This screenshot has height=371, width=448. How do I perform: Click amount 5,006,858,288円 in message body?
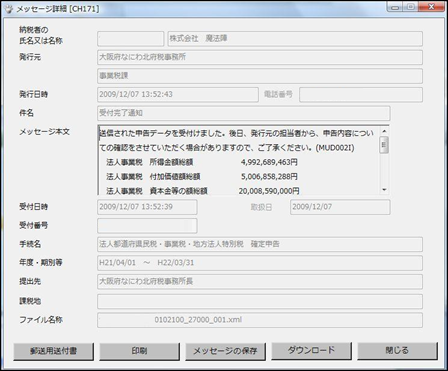(x=269, y=177)
